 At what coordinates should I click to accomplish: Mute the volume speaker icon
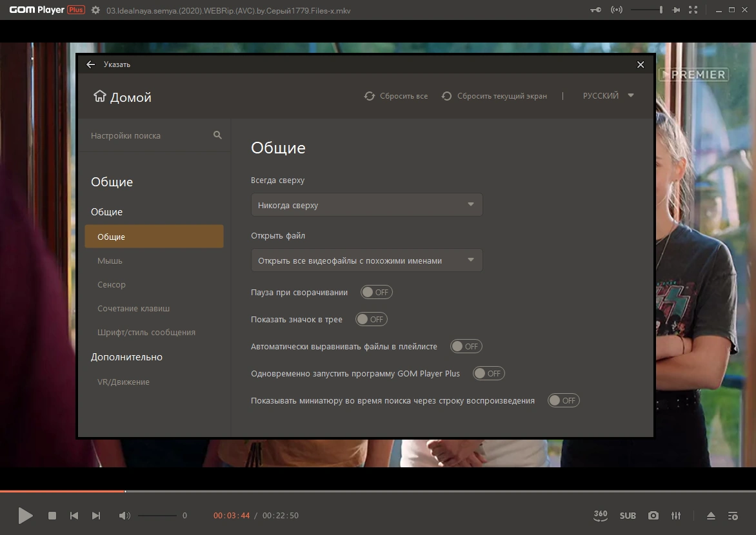124,516
